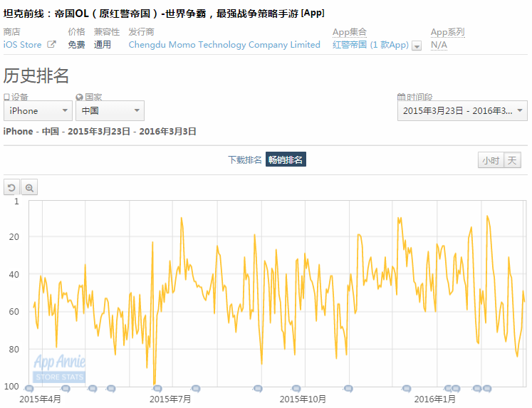
Task: Click the App集合 label
Action: click(350, 32)
